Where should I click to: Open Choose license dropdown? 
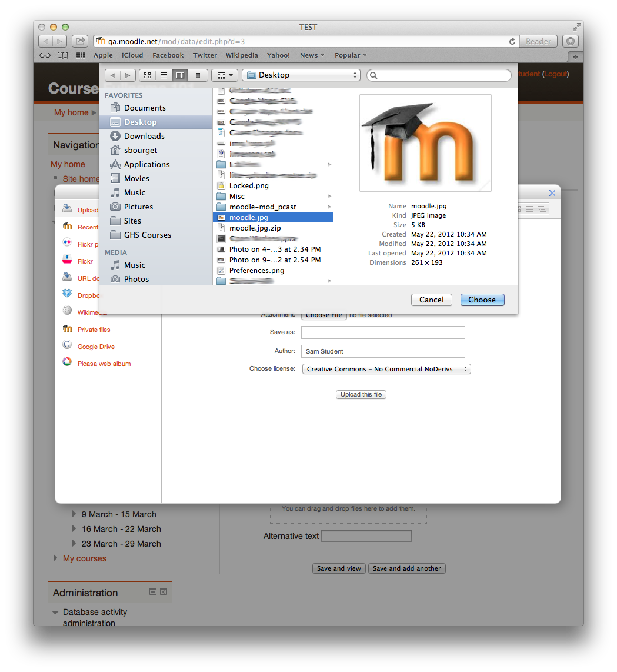pyautogui.click(x=386, y=369)
